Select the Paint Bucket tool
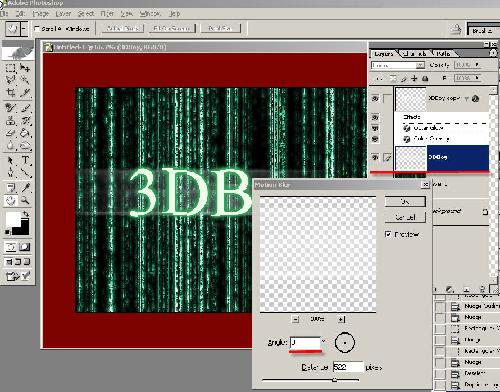The height and width of the screenshot is (392, 500). (25, 134)
